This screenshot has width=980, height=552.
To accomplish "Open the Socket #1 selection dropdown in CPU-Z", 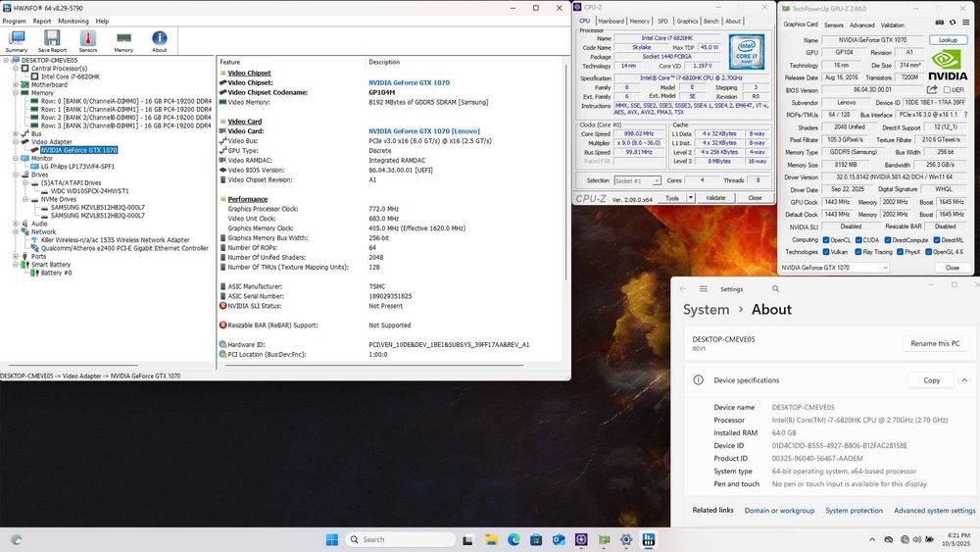I will [x=637, y=180].
